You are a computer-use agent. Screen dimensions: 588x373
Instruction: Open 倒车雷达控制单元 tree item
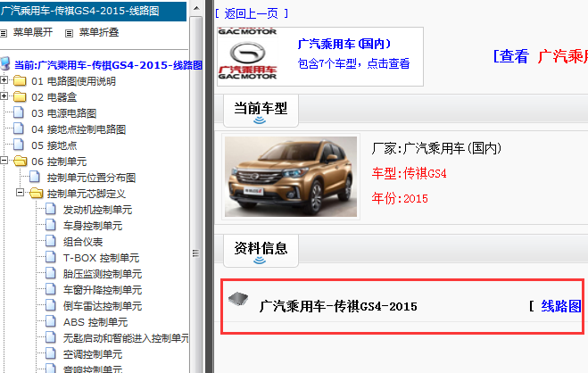[x=103, y=307]
